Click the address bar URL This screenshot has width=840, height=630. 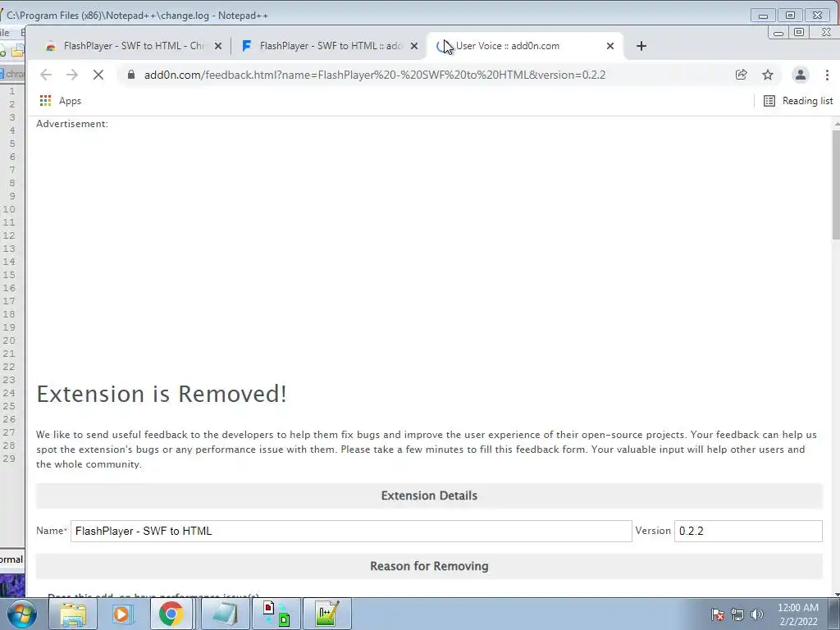[374, 75]
